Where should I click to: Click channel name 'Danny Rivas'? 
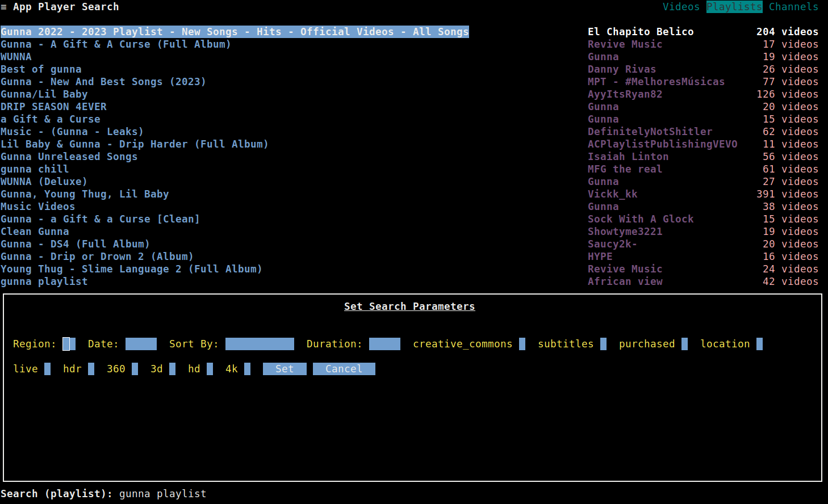pos(622,69)
